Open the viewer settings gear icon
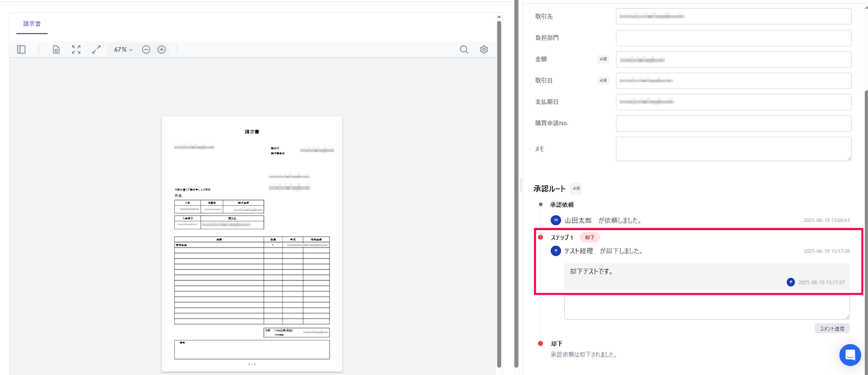This screenshot has height=375, width=868. pos(484,49)
